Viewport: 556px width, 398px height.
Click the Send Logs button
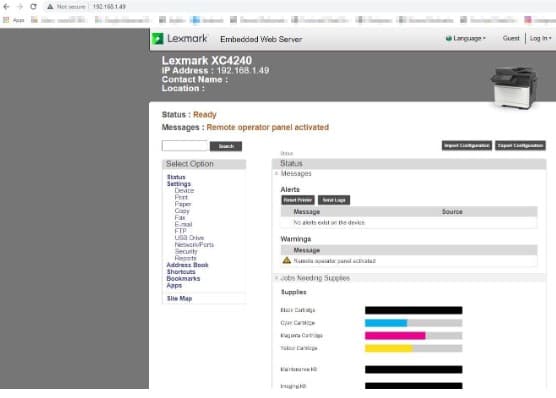pyautogui.click(x=334, y=200)
